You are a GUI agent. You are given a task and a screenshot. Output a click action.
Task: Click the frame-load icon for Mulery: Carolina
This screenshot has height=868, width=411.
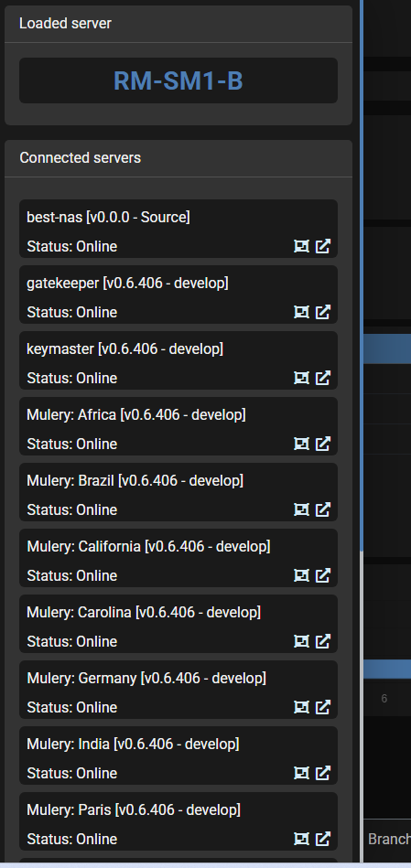(301, 641)
